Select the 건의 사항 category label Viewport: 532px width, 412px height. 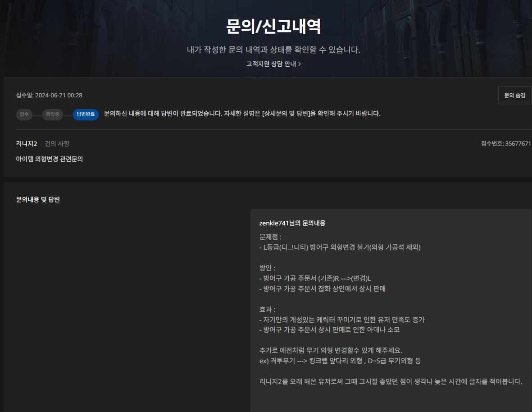pos(56,143)
